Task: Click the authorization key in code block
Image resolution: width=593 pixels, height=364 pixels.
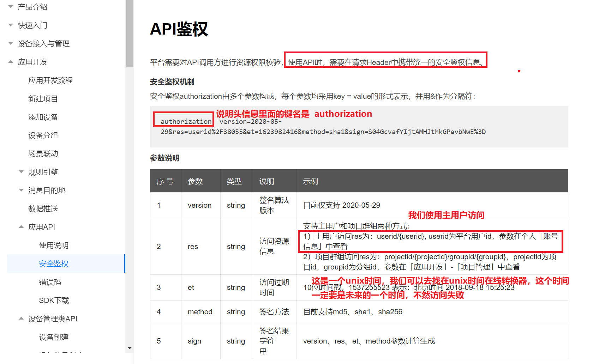Action: [186, 121]
